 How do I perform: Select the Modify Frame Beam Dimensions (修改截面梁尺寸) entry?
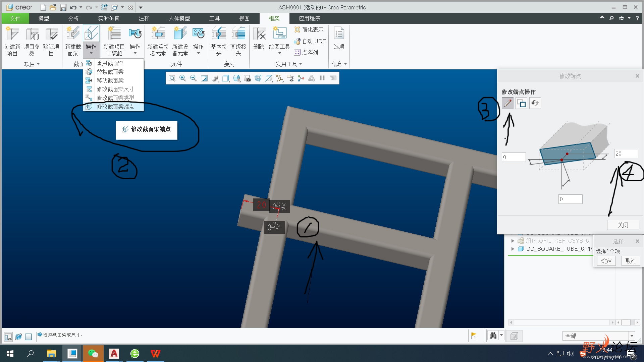point(115,89)
